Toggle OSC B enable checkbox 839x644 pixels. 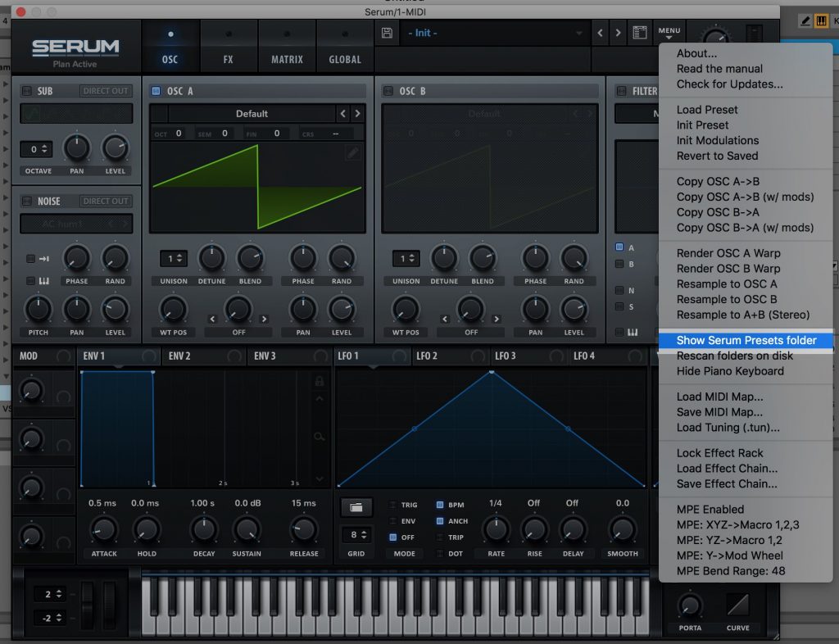click(388, 91)
